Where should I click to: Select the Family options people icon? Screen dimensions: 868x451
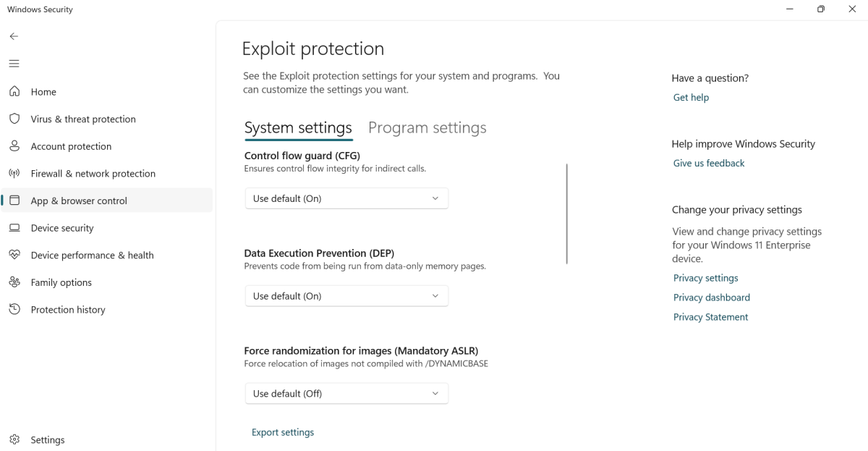(x=14, y=282)
